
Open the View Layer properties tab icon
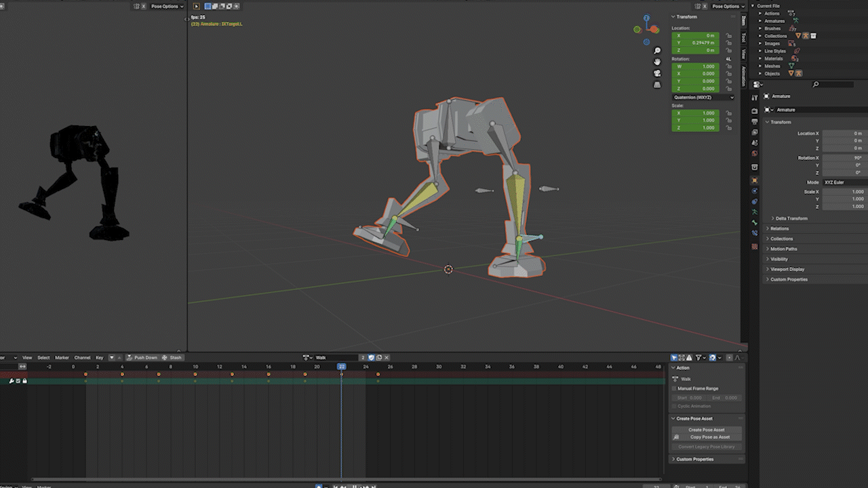click(x=755, y=133)
